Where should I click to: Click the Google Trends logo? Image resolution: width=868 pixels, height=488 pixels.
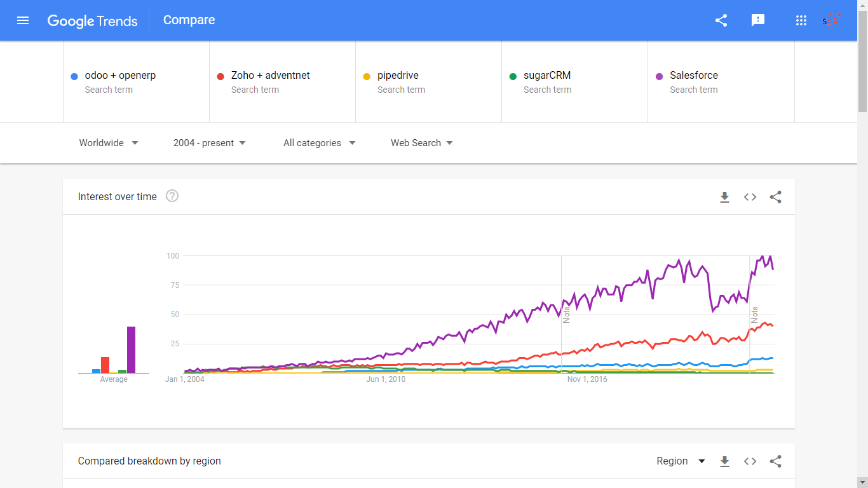click(x=92, y=21)
